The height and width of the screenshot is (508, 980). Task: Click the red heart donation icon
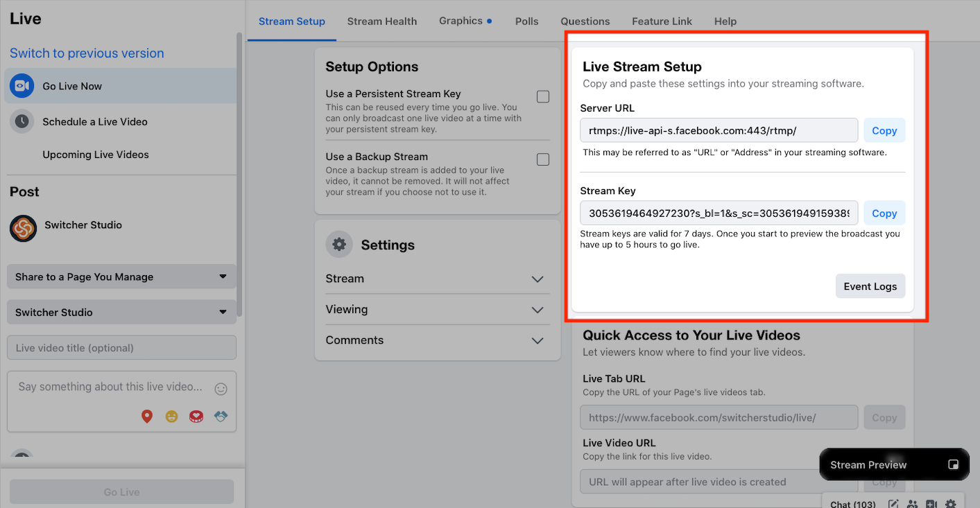click(x=196, y=417)
